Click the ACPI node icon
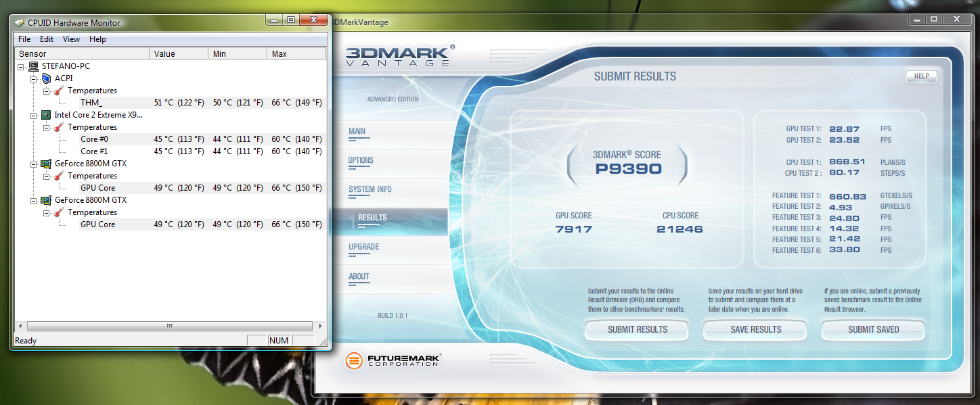 pos(46,78)
